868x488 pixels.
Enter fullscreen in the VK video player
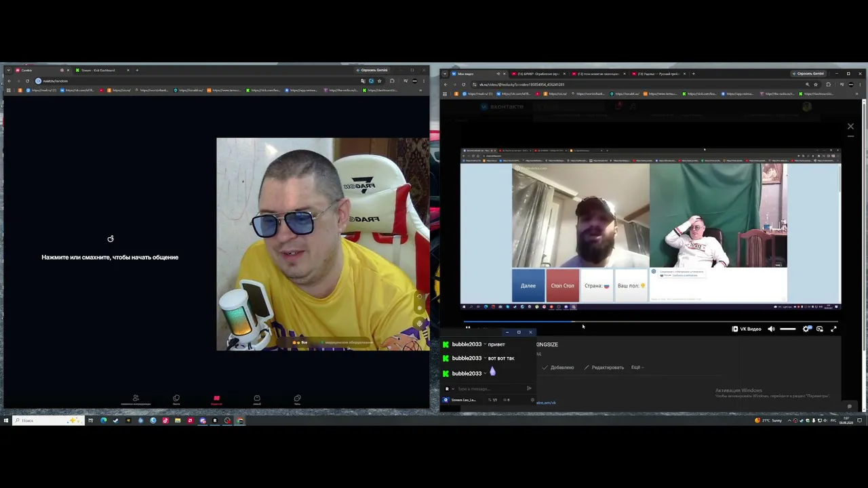pyautogui.click(x=833, y=329)
